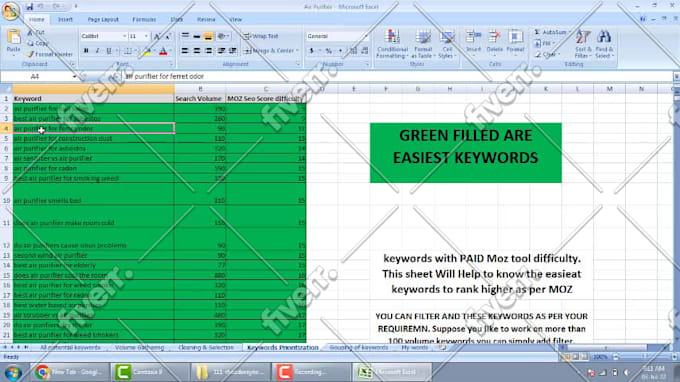Screen dimensions: 680x382
Task: Open the Insert ribbon tab
Action: pyautogui.click(x=65, y=20)
